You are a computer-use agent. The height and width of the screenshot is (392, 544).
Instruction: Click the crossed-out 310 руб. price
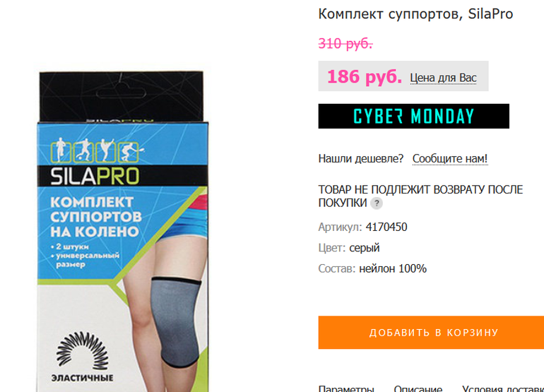[x=345, y=44]
